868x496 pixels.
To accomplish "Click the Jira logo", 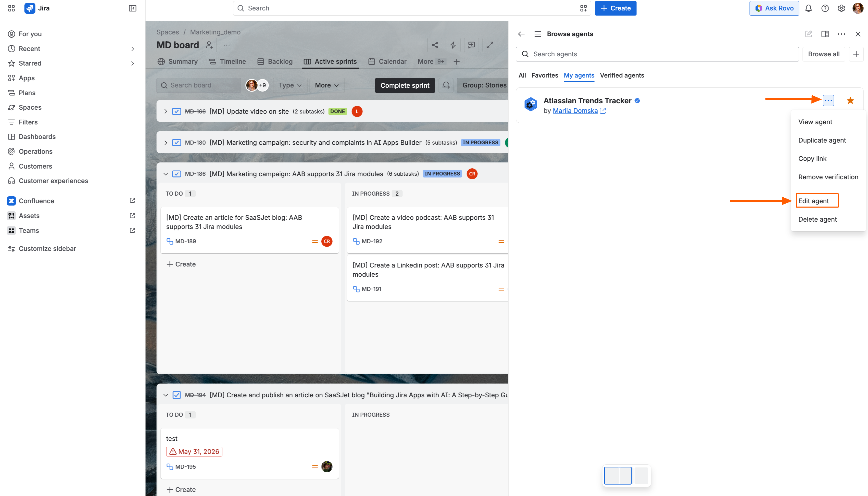I will [37, 8].
